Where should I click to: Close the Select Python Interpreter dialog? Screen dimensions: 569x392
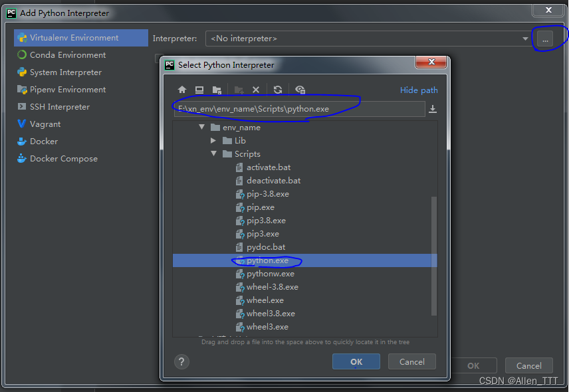click(431, 62)
